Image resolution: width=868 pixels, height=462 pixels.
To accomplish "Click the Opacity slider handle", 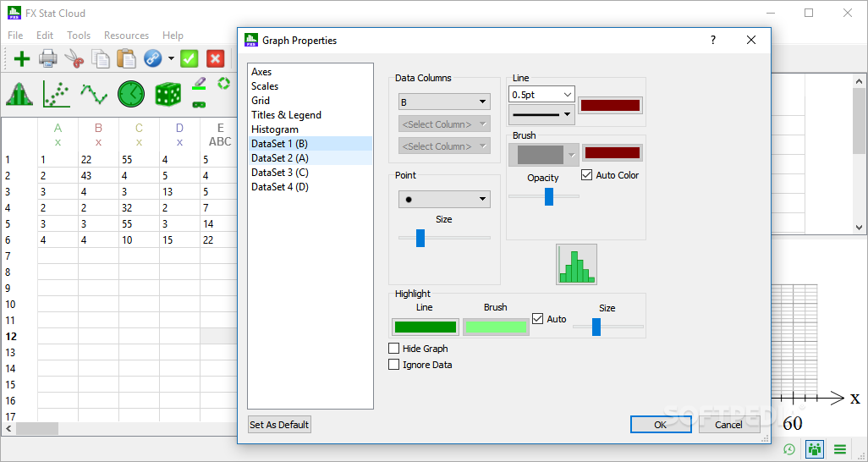I will click(548, 196).
